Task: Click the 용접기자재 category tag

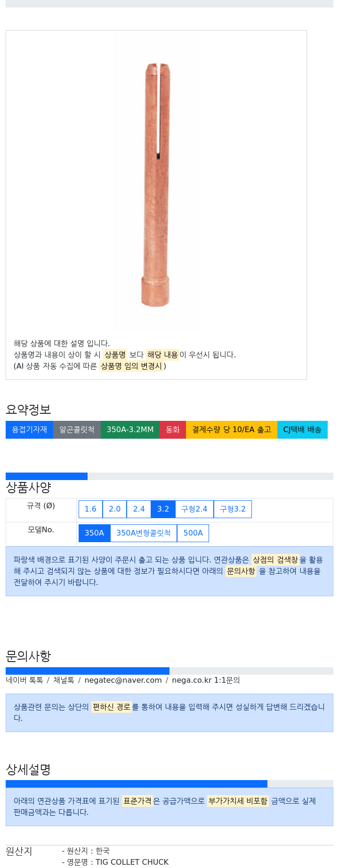Action: tap(29, 430)
